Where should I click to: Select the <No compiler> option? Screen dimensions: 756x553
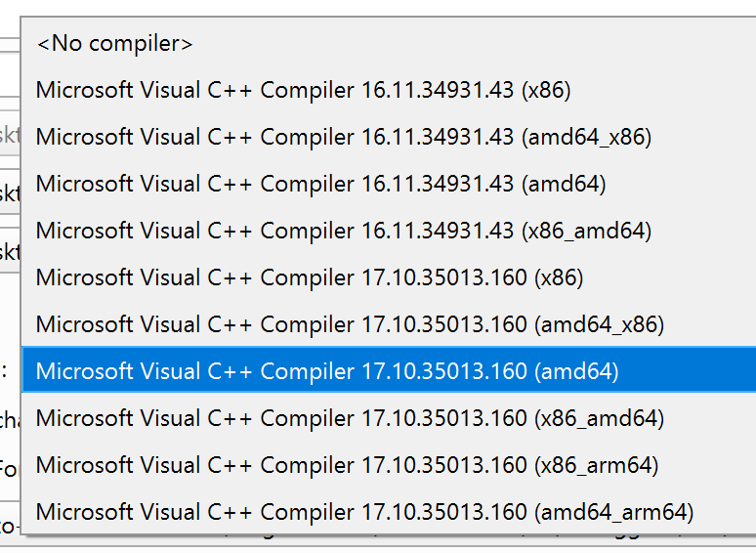[x=389, y=44]
